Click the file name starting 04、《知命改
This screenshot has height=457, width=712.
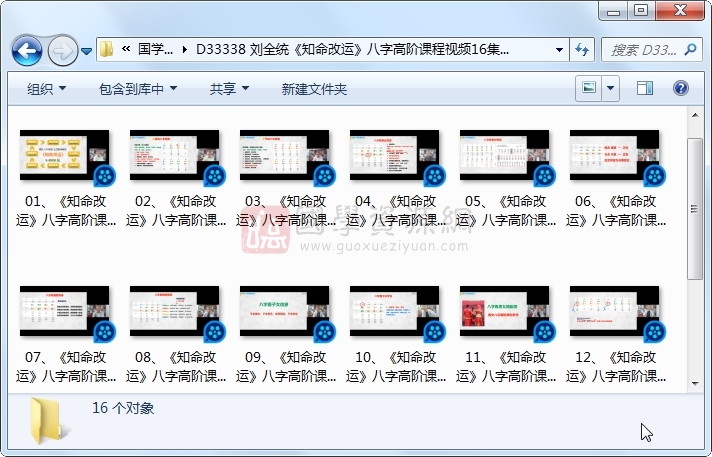396,211
